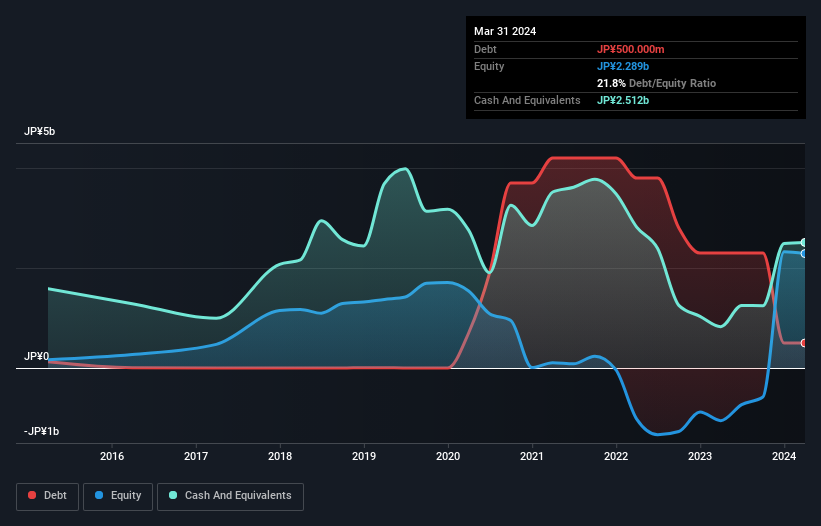Click the 2017 axis label

196,456
